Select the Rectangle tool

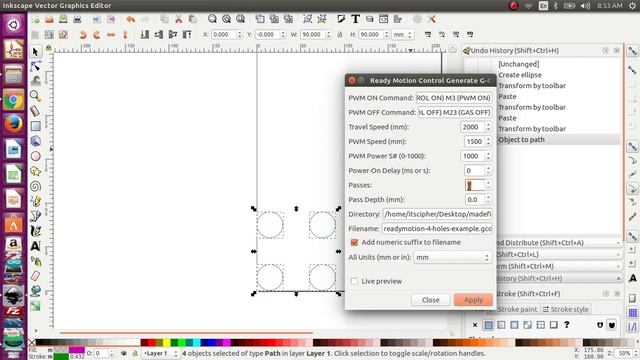(x=36, y=126)
